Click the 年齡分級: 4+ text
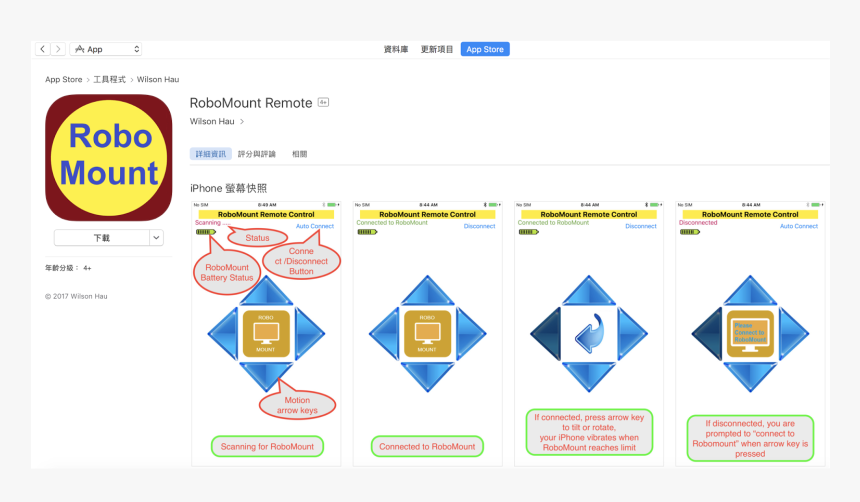 click(68, 268)
